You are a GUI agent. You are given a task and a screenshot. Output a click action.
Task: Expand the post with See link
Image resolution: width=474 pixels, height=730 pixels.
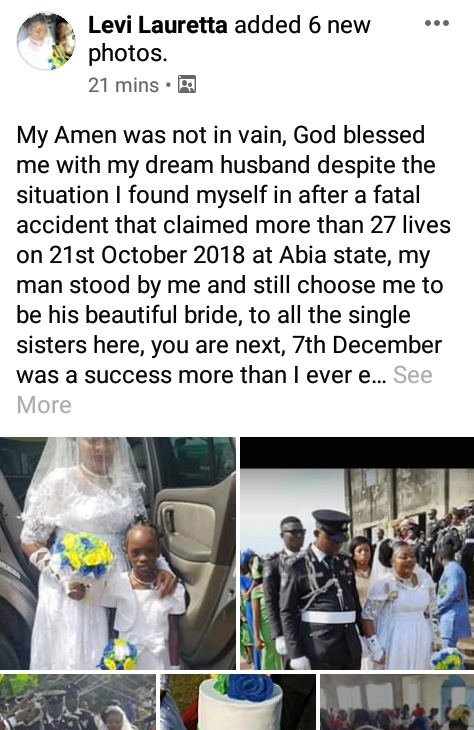point(413,375)
